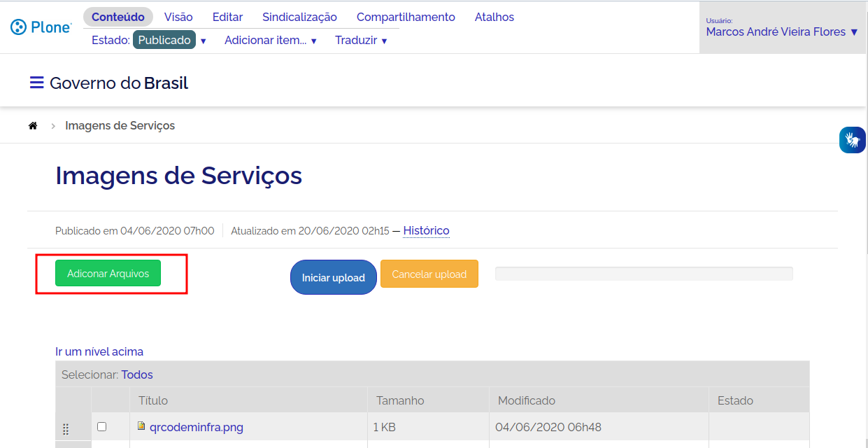The image size is (868, 448).
Task: Click the Cancelar upload button
Action: [x=429, y=274]
